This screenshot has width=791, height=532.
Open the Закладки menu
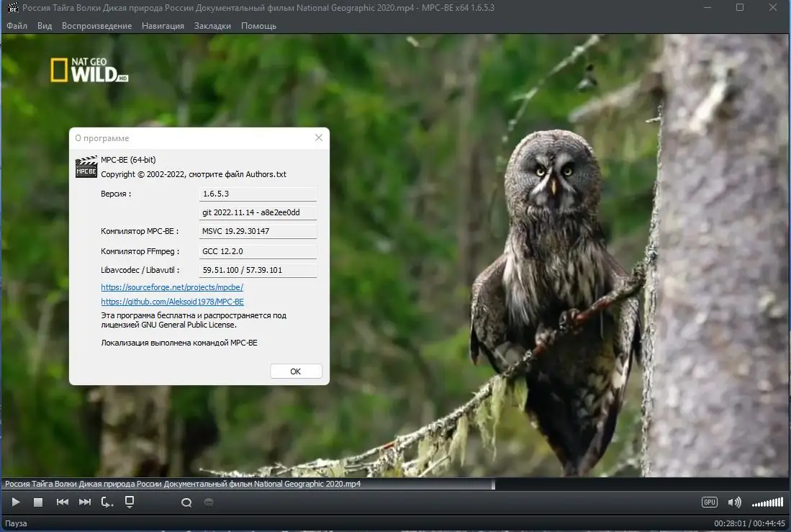click(212, 25)
